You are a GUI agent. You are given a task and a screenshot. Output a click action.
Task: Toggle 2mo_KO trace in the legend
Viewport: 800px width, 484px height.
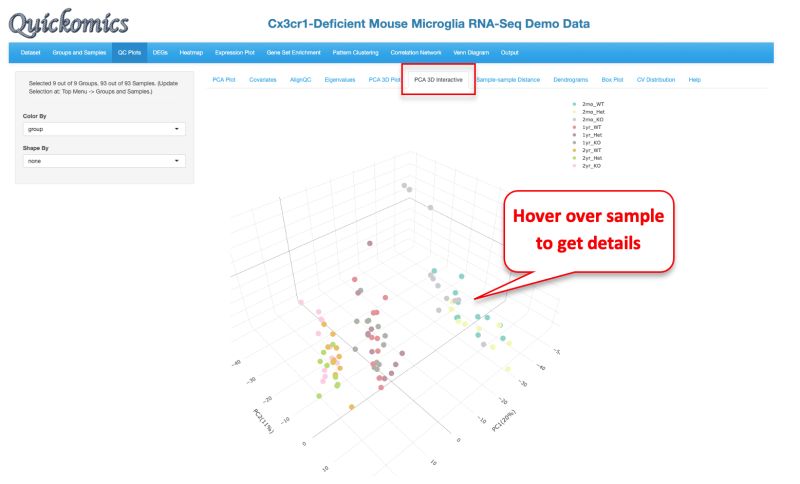588,119
